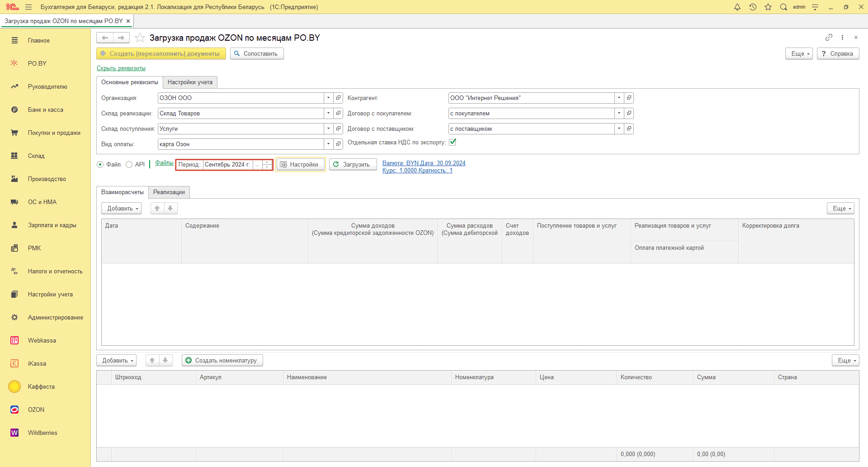The height and width of the screenshot is (467, 868).
Task: Open service settings icon next to admin
Action: [815, 7]
